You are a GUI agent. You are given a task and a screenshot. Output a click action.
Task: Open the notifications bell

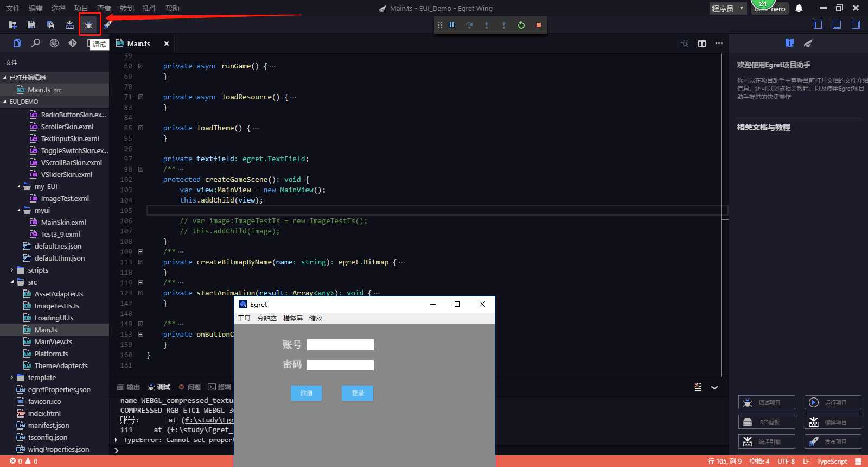pyautogui.click(x=799, y=8)
